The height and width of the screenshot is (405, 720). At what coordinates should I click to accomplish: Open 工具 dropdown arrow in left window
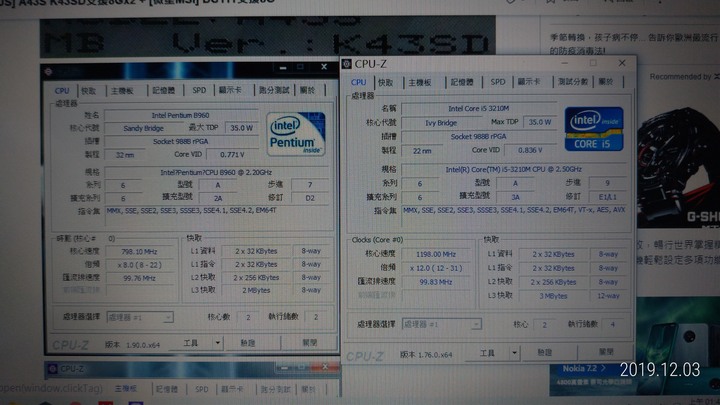coord(217,343)
